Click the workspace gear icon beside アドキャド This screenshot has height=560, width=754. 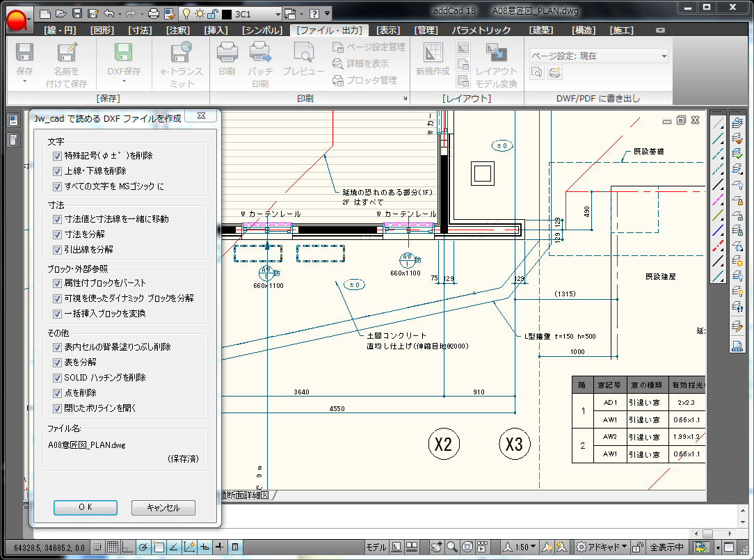581,547
